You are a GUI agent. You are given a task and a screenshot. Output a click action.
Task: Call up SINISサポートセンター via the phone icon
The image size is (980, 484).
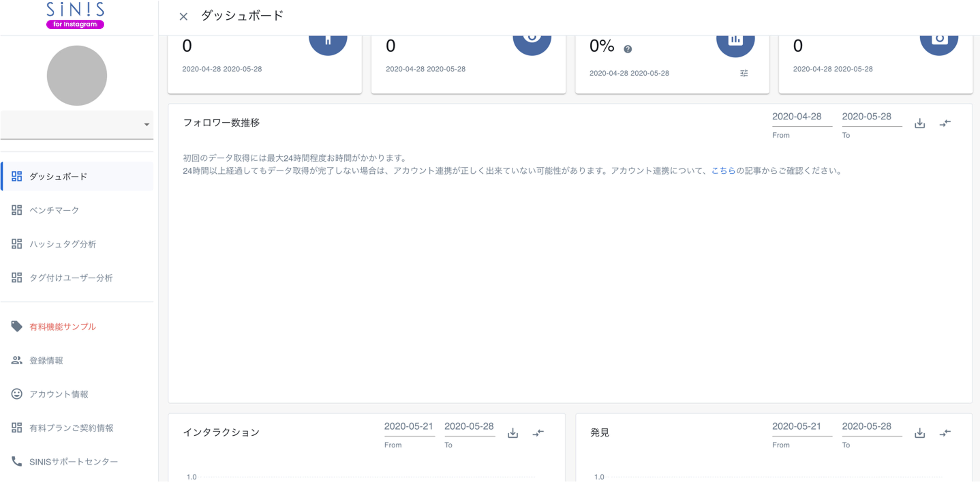click(x=17, y=461)
